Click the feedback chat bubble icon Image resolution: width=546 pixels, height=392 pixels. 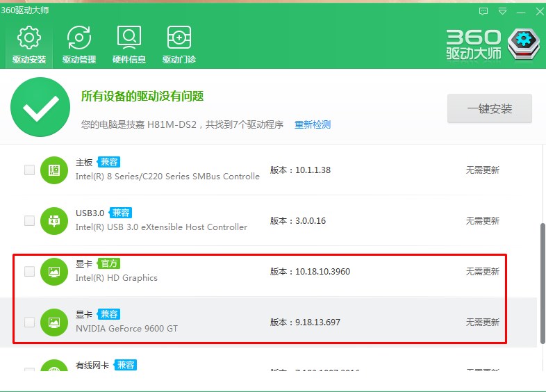pyautogui.click(x=483, y=12)
